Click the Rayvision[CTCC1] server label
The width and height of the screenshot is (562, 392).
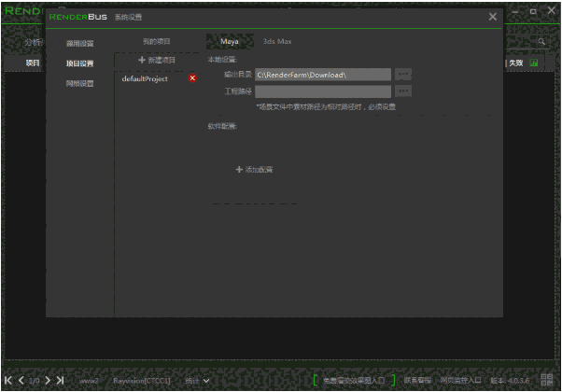(x=142, y=381)
